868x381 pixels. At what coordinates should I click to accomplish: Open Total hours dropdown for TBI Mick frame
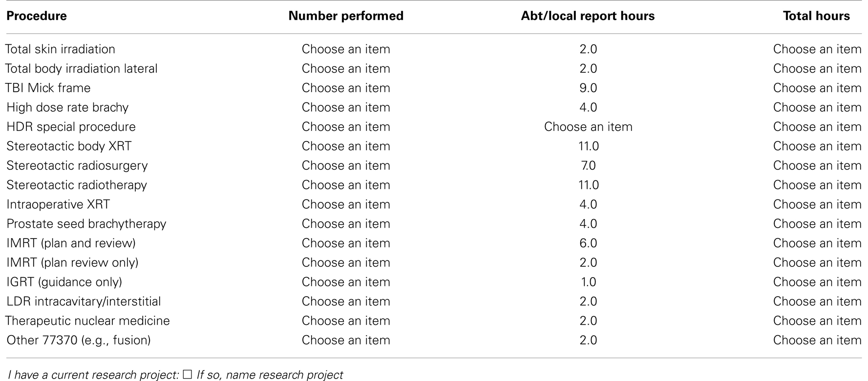pyautogui.click(x=817, y=88)
